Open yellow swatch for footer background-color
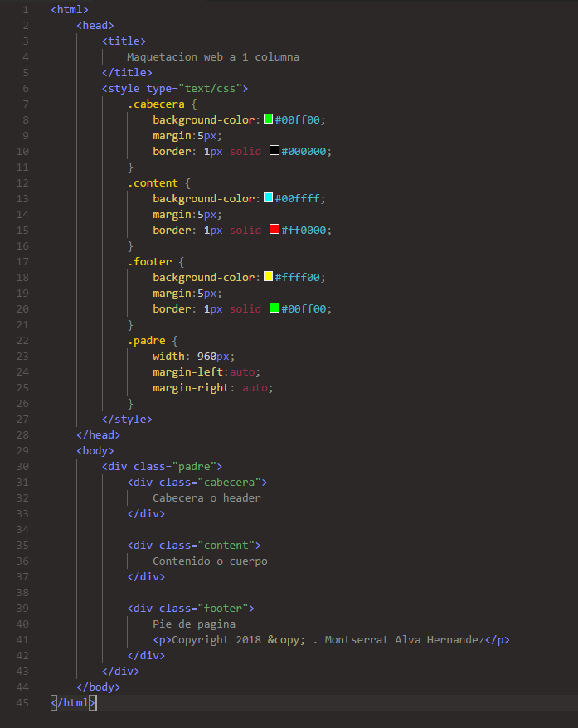 pos(269,277)
